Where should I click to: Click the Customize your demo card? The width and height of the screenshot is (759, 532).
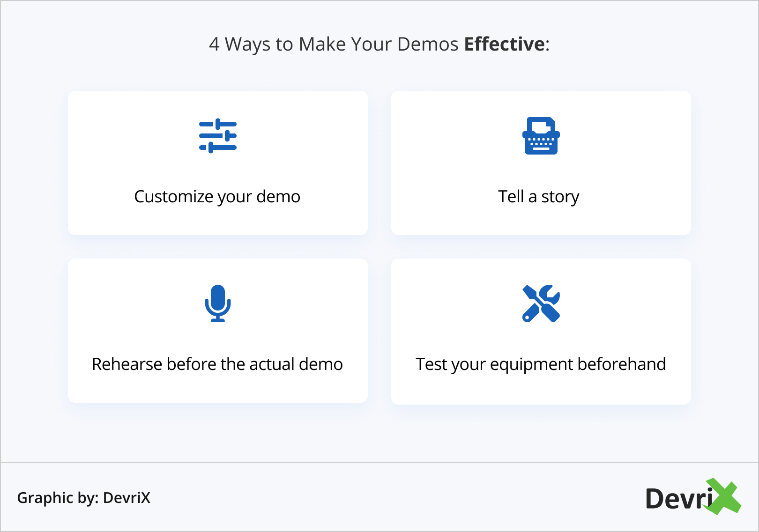(x=218, y=163)
